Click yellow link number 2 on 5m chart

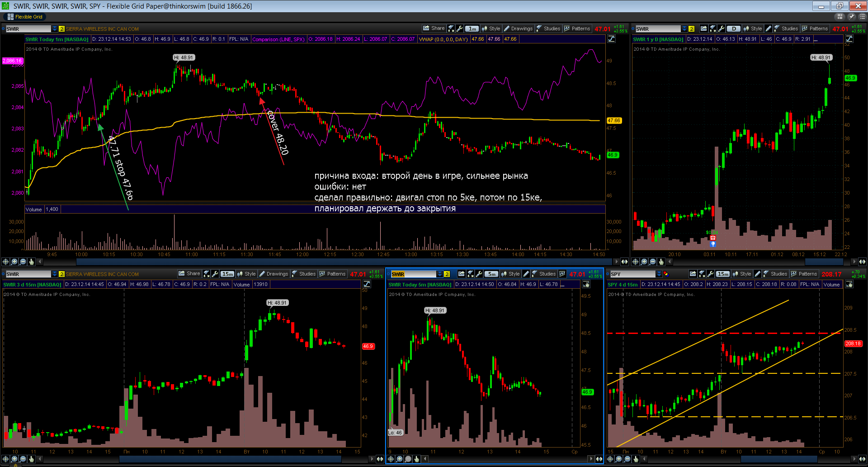pos(447,274)
